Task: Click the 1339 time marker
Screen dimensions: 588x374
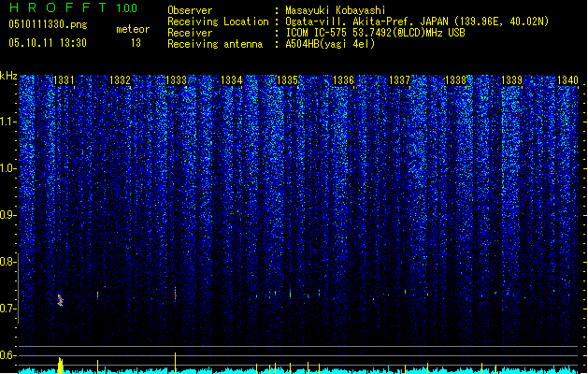Action: coord(512,80)
